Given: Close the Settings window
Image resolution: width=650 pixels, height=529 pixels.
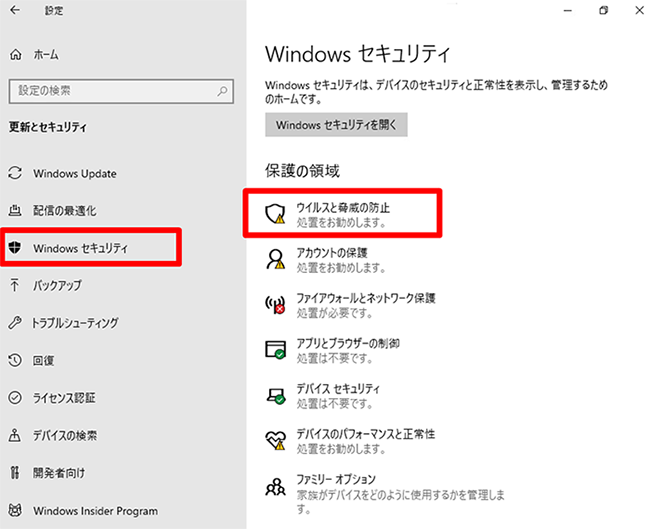Looking at the screenshot, I should tap(639, 10).
